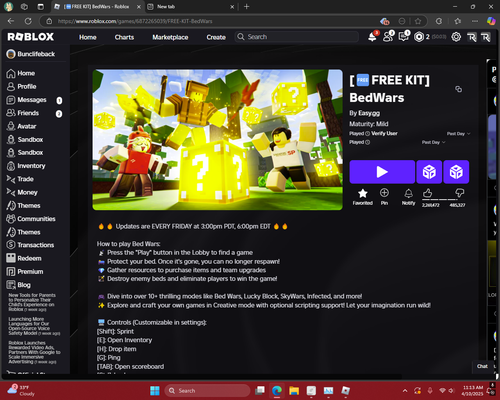Open Microsoft Edge from the taskbar
500x400 pixels.
pyautogui.click(x=277, y=391)
